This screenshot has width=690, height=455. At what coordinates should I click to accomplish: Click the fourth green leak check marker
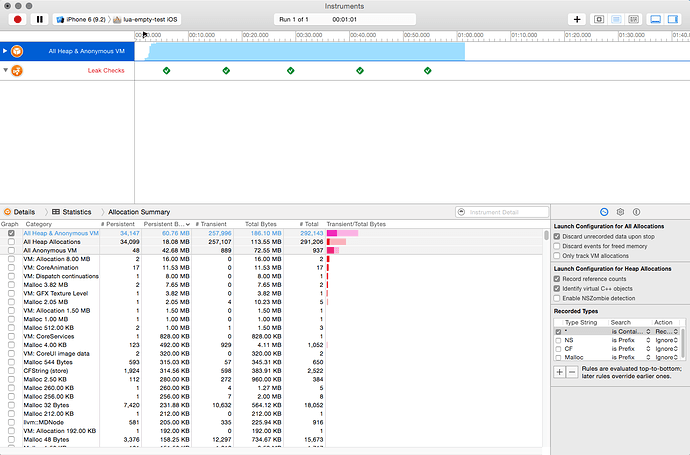pos(360,70)
